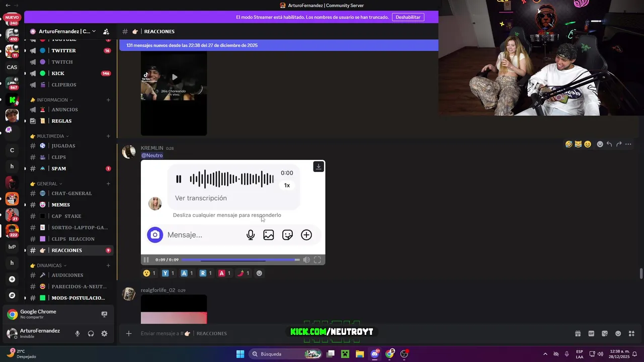Open the lvP server
This screenshot has height=362, width=644.
(x=12, y=247)
